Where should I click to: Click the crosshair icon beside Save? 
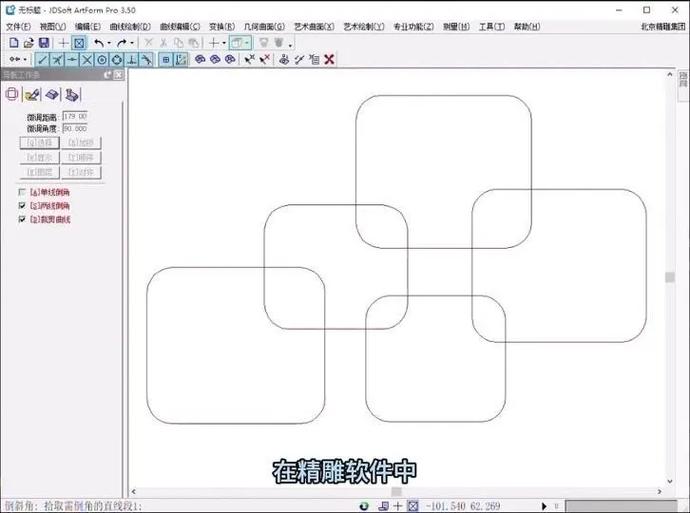(63, 43)
